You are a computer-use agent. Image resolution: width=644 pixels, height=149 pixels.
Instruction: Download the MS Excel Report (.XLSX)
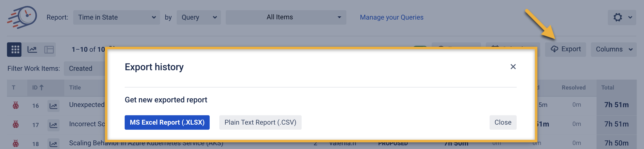(167, 122)
